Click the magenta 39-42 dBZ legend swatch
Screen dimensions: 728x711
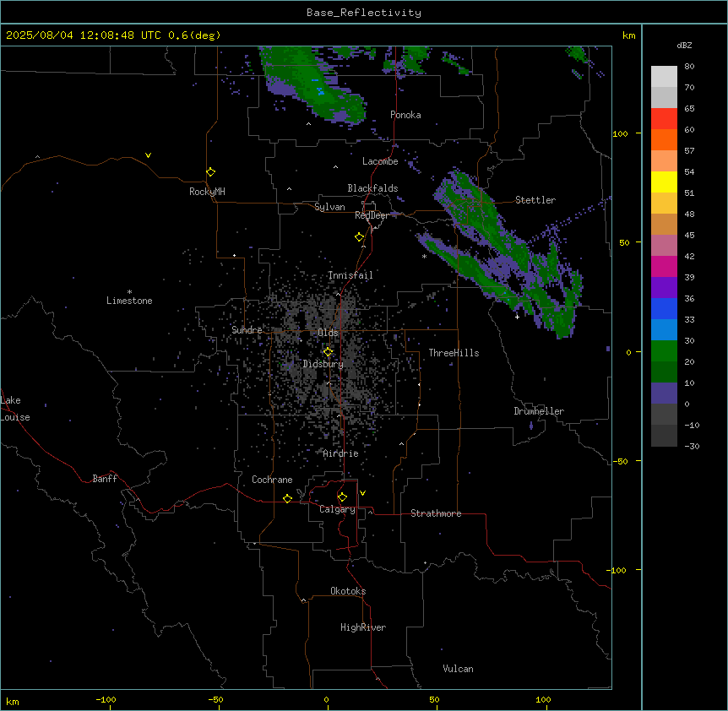tap(664, 266)
